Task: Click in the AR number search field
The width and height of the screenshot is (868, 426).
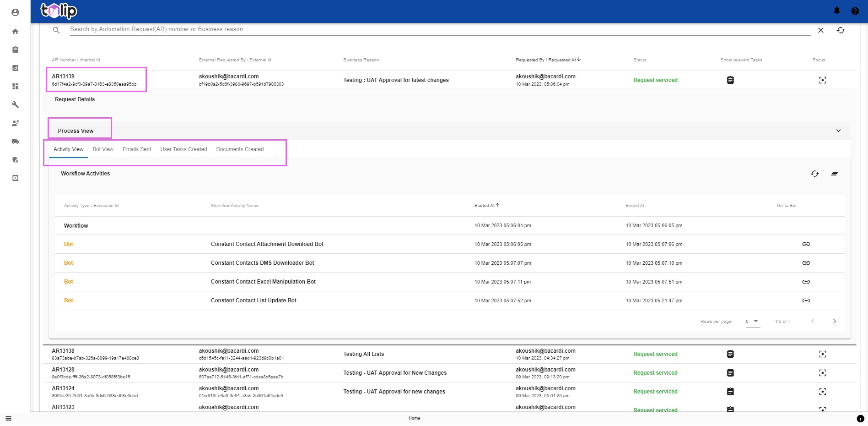Action: (439, 29)
